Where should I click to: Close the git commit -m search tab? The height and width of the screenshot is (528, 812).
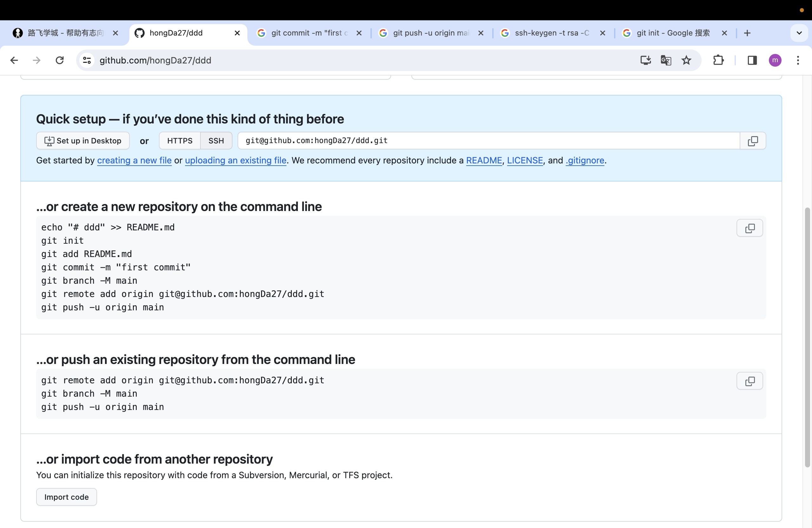tap(359, 33)
